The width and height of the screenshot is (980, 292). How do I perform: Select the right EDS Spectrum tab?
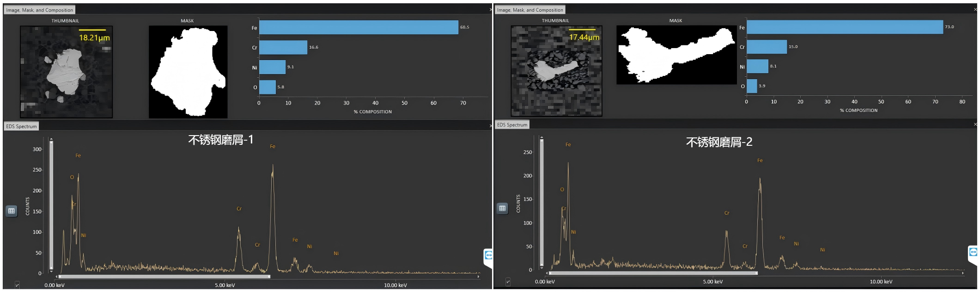tap(512, 125)
